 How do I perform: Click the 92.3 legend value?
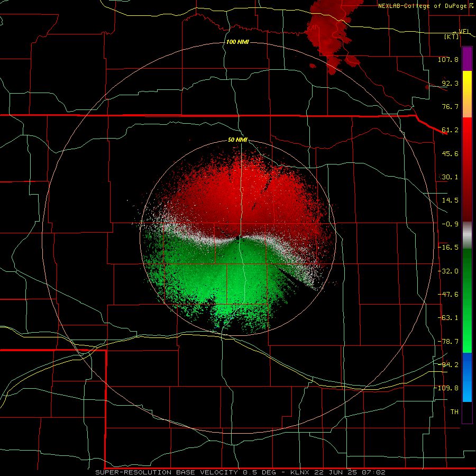(x=450, y=83)
